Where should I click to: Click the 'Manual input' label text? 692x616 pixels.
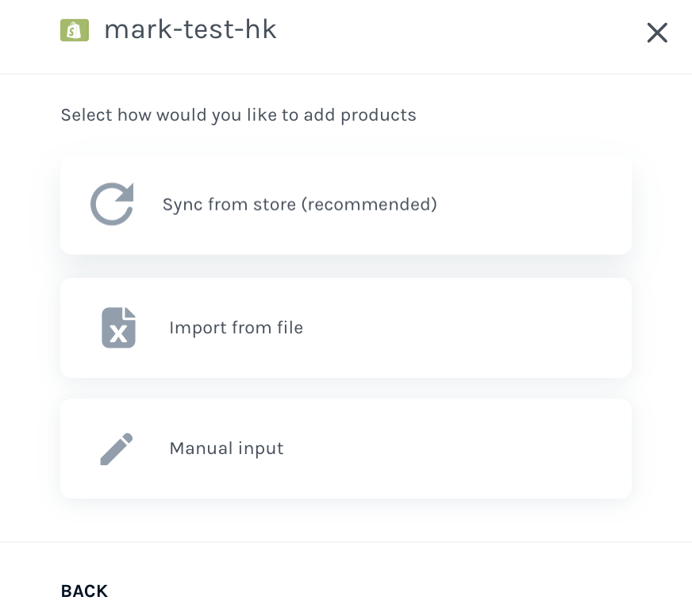pyautogui.click(x=226, y=449)
